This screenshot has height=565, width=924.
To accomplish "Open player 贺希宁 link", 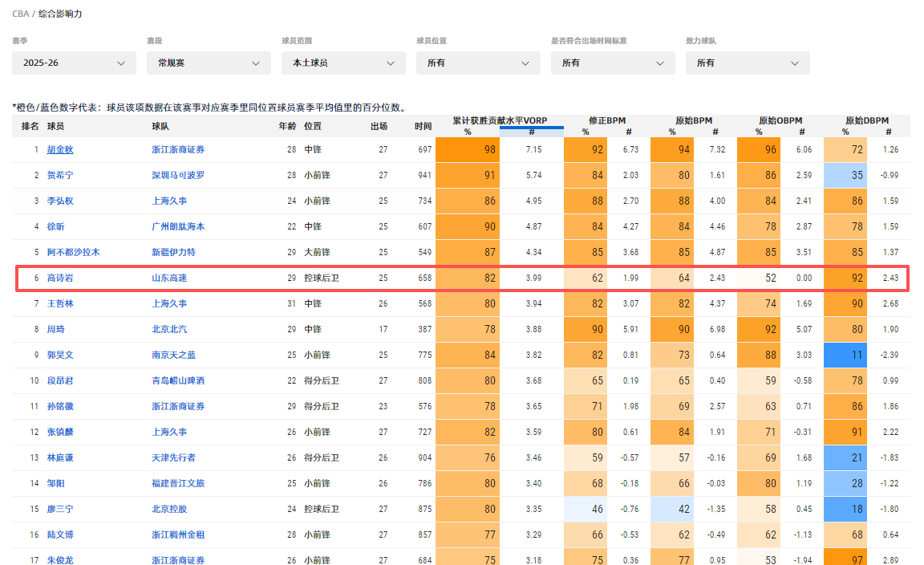I will 60,175.
